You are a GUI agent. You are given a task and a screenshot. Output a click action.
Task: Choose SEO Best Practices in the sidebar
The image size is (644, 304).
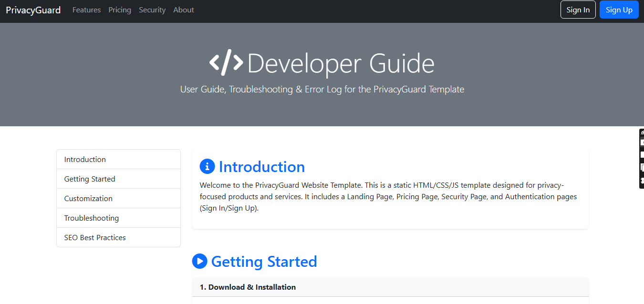click(x=95, y=238)
